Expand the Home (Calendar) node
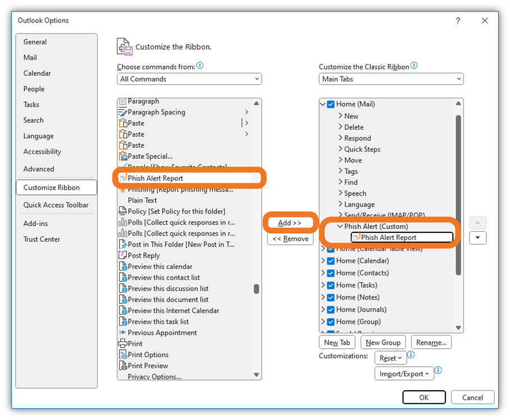Viewport: 510px width, 420px height. pyautogui.click(x=323, y=261)
